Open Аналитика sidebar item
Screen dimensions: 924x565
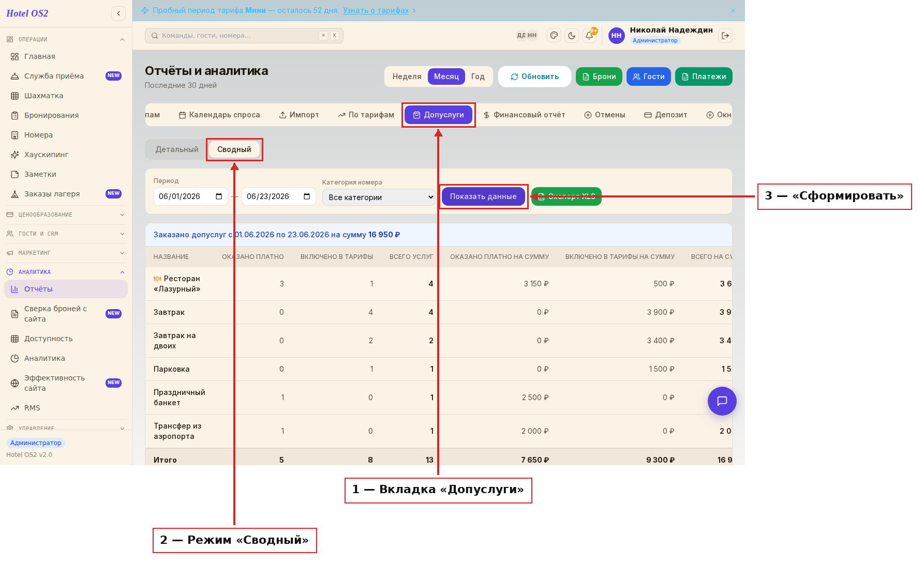(x=66, y=358)
